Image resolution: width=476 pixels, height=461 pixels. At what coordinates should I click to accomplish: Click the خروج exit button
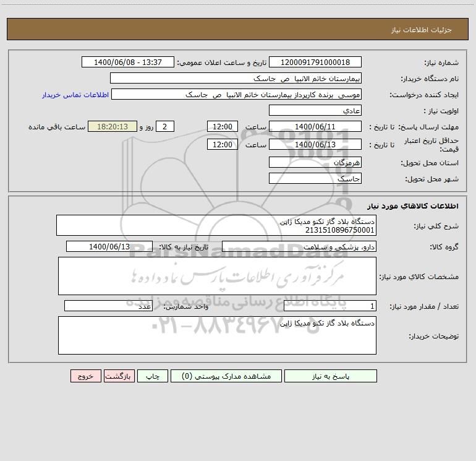tap(85, 376)
